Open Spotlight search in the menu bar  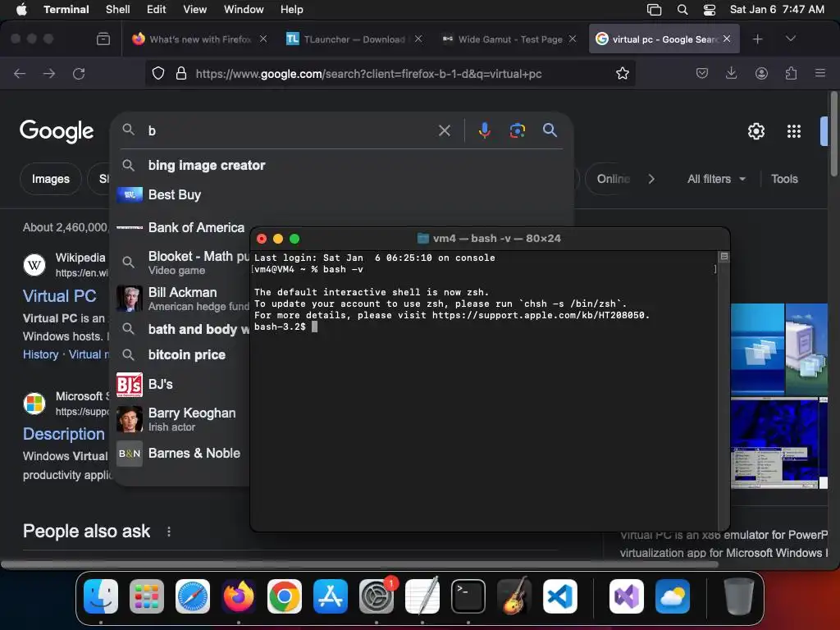coord(682,10)
